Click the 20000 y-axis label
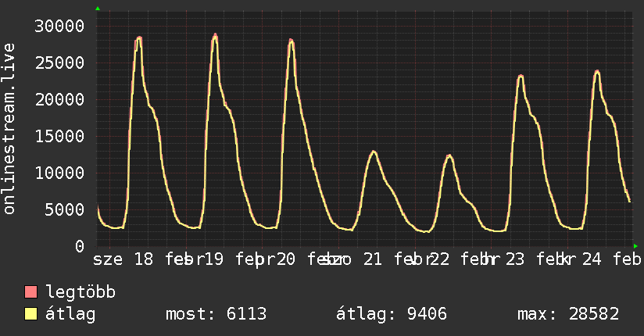This screenshot has width=644, height=336. coord(59,99)
